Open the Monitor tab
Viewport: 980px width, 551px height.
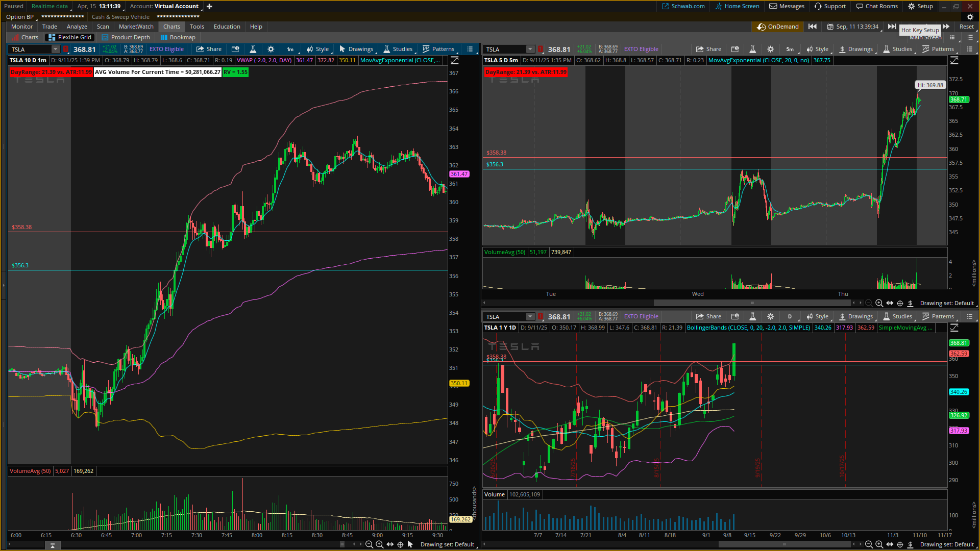[22, 27]
